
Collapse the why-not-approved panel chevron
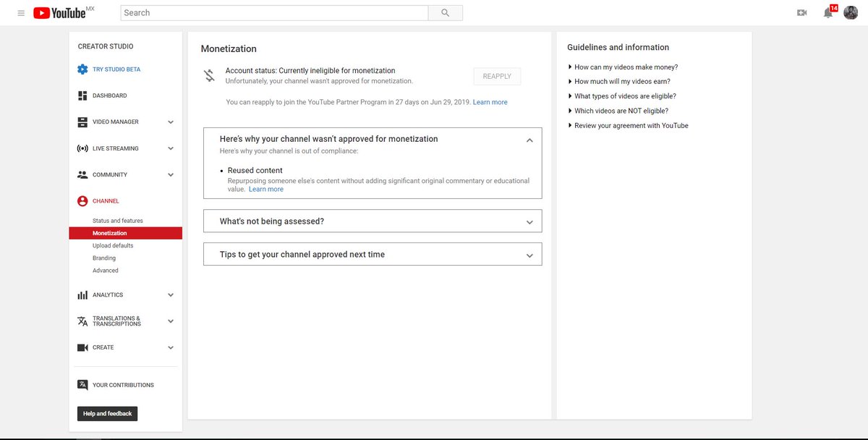529,140
